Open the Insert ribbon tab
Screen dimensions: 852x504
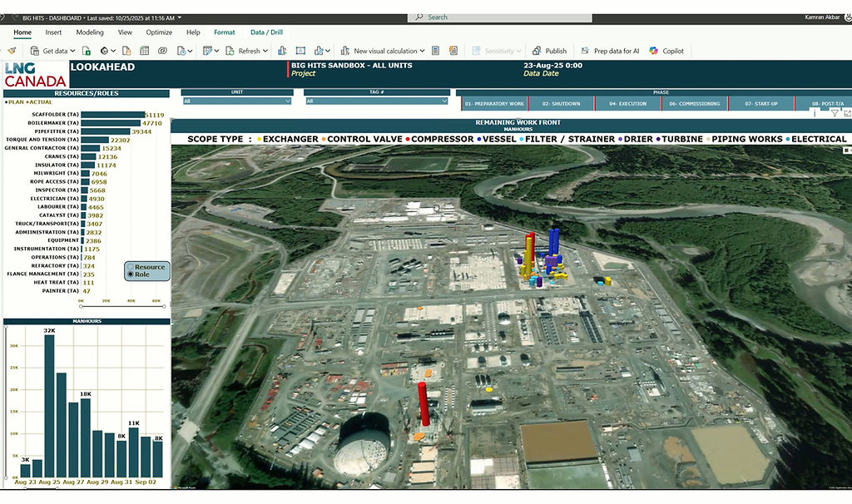(x=53, y=32)
